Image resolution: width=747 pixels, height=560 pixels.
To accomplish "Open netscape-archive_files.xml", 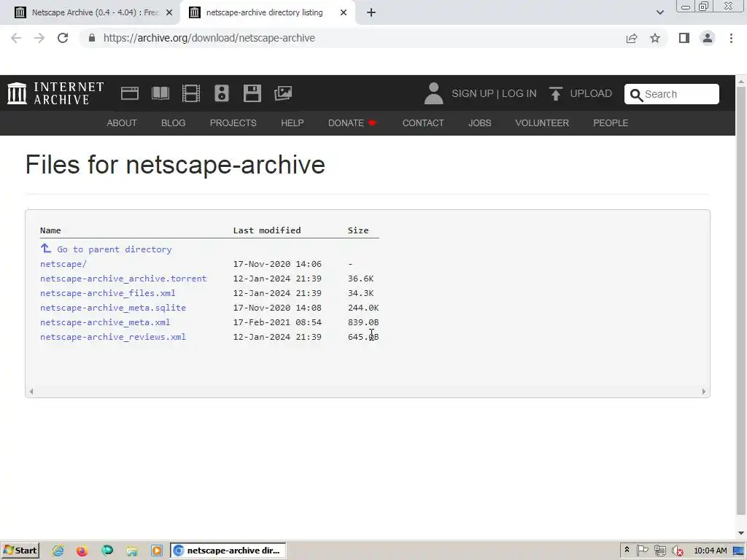I will tap(108, 293).
